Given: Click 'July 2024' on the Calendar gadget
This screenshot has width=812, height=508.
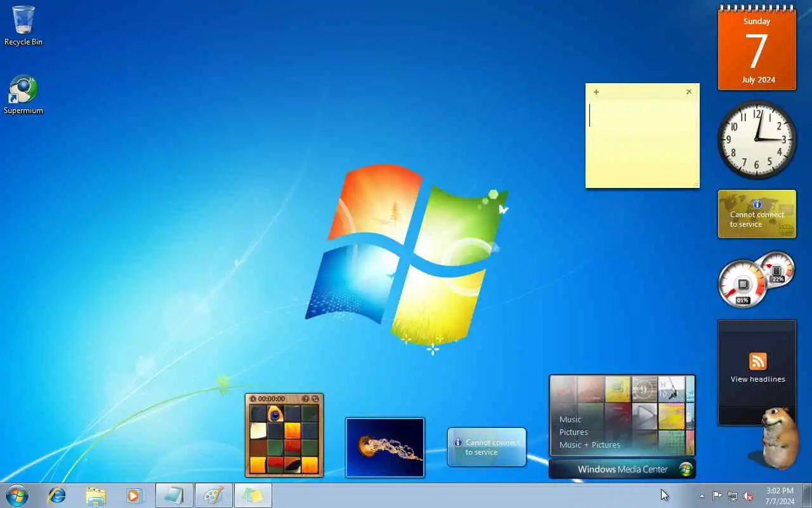Looking at the screenshot, I should coord(758,80).
